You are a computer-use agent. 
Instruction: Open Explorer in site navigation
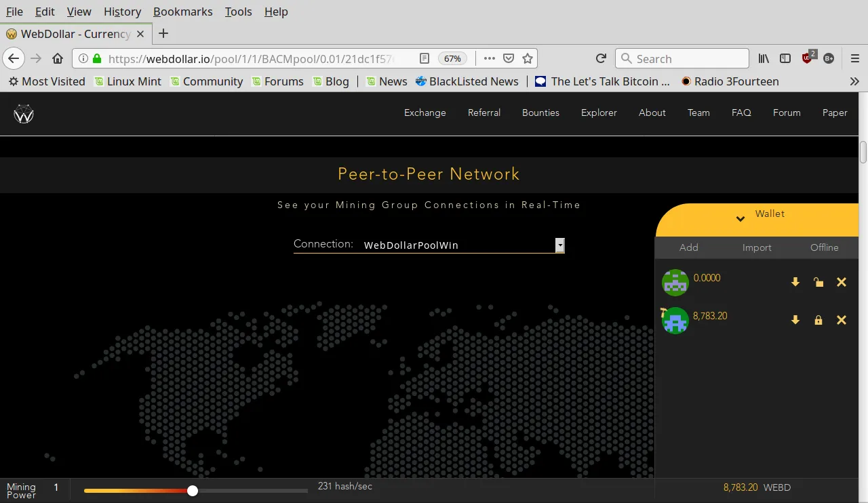599,113
